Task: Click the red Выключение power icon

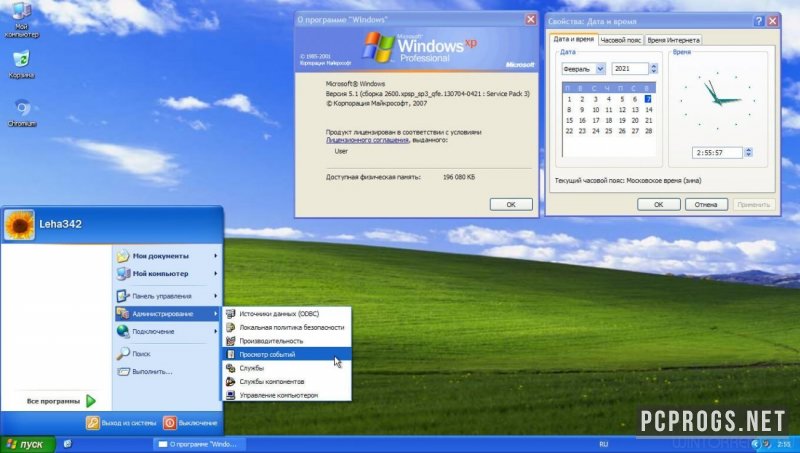Action: click(x=169, y=423)
